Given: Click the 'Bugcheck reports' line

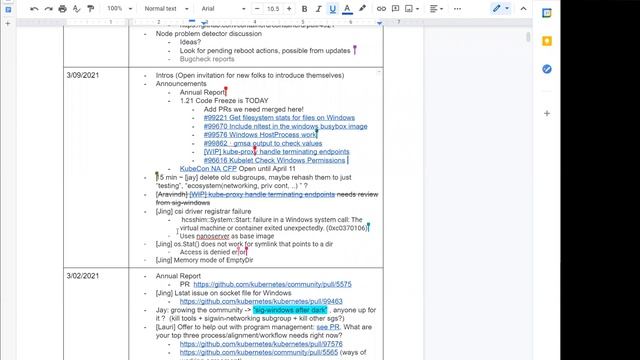Looking at the screenshot, I should 207,59.
